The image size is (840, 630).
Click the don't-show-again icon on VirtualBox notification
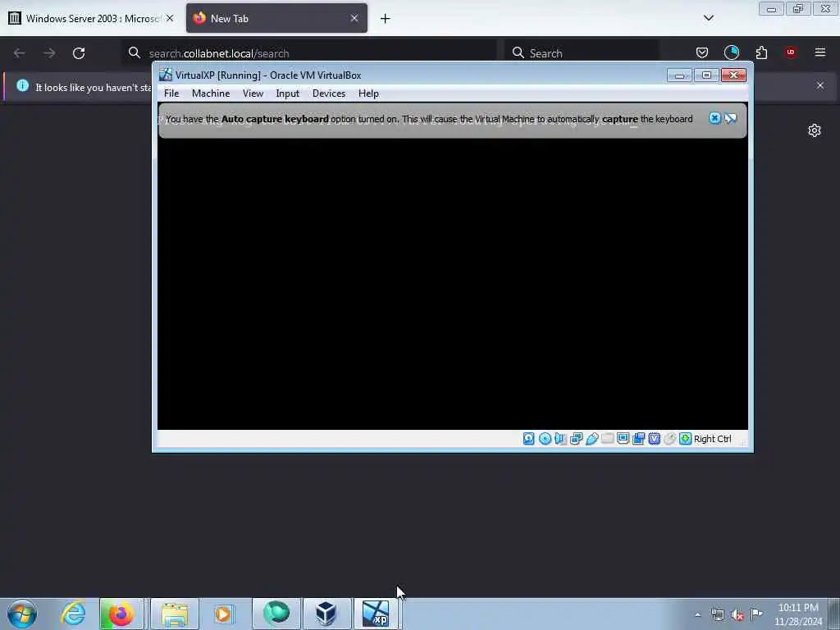pyautogui.click(x=731, y=118)
